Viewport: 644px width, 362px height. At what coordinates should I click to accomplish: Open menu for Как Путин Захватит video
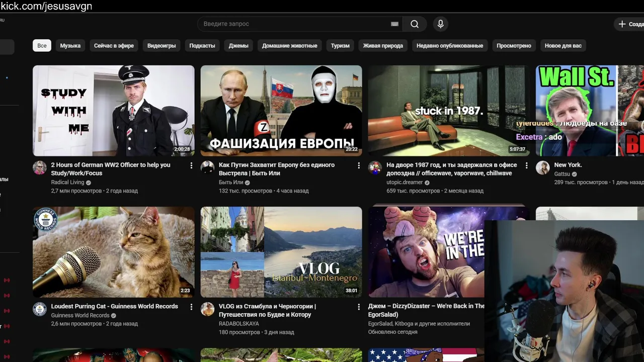tap(359, 165)
